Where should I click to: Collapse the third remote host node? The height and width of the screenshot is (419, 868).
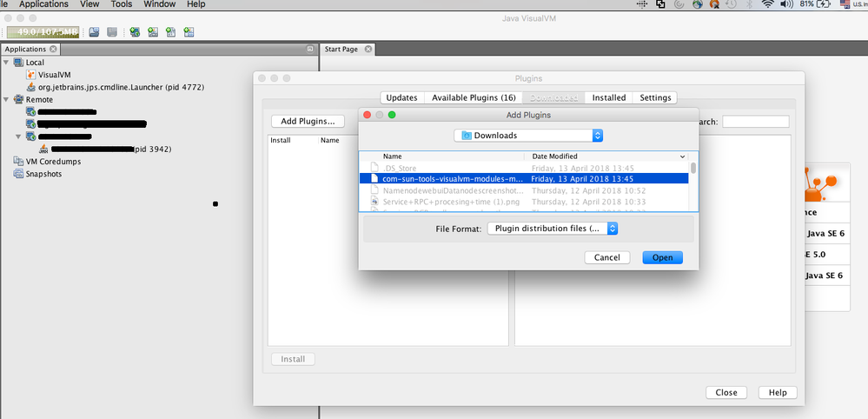18,136
